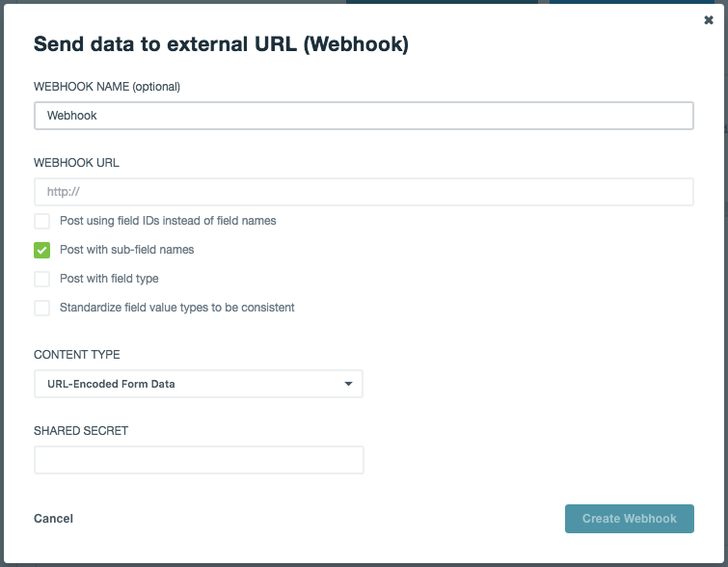Enable Post using field IDs checkbox
Screen dimensions: 728x567
tap(41, 221)
